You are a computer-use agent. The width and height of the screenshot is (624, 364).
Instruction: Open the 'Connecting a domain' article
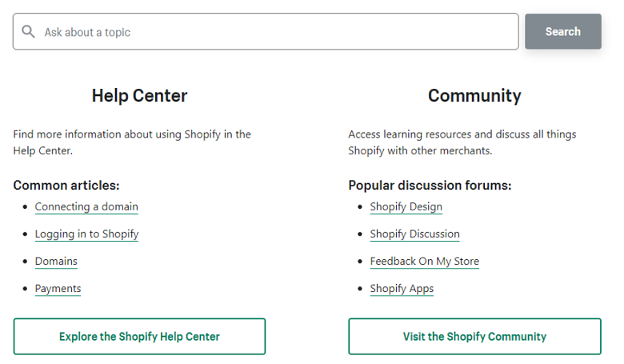pos(86,207)
